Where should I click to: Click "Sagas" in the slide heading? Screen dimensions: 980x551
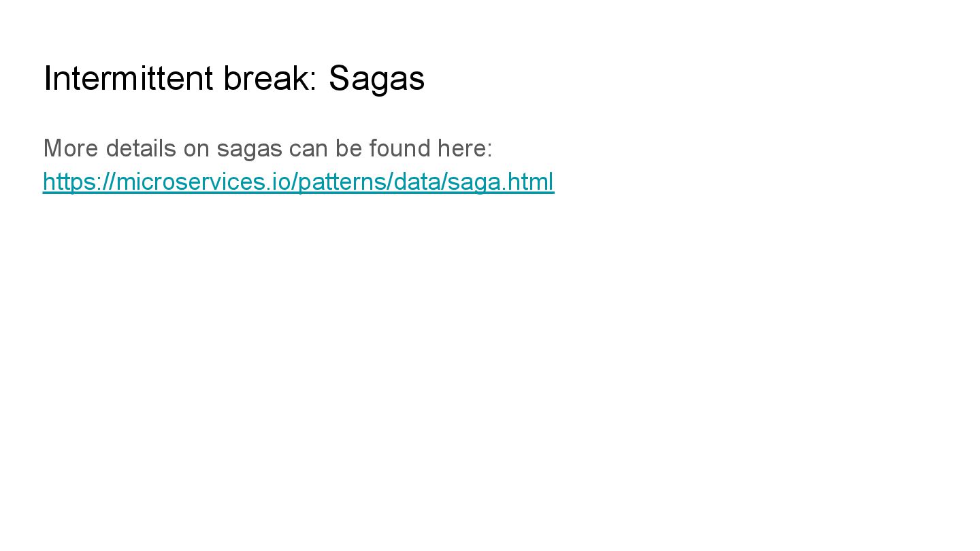click(376, 79)
